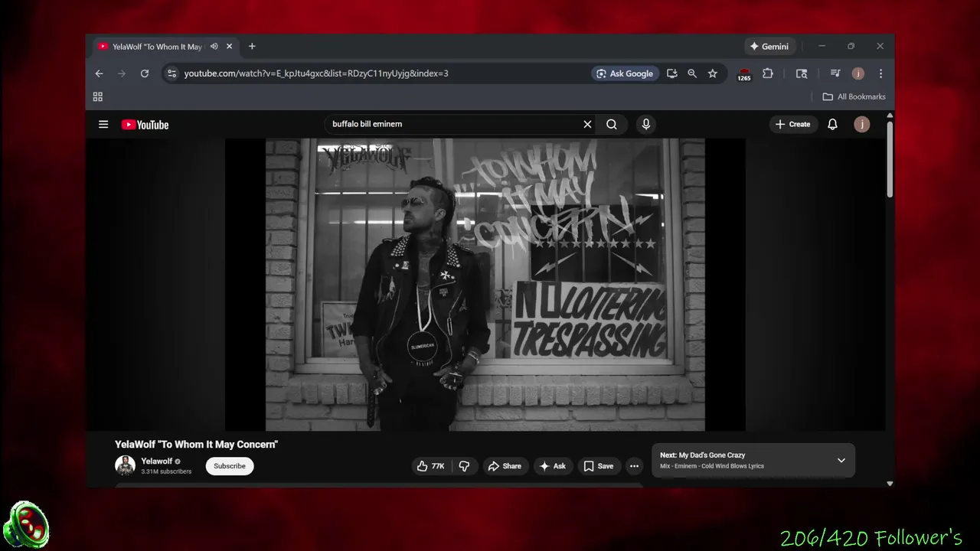This screenshot has height=551, width=980.
Task: Select the YelaWolf To Whom It May tab
Action: coord(157,47)
